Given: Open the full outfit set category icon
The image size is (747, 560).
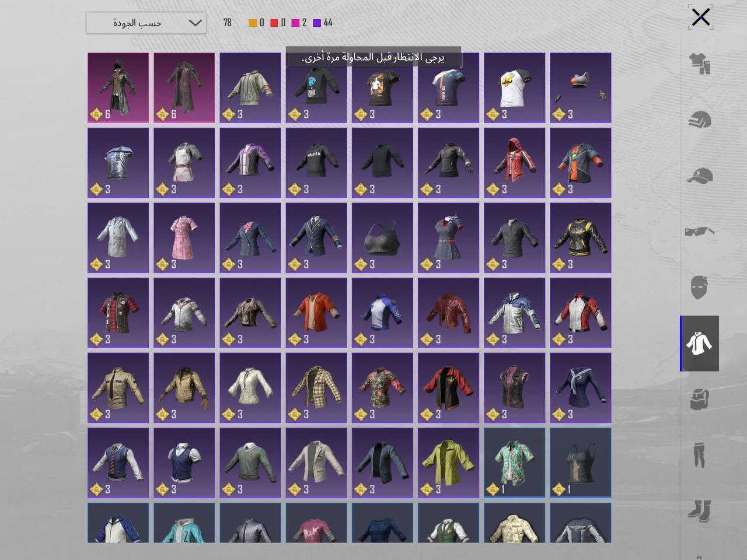Looking at the screenshot, I should (699, 64).
